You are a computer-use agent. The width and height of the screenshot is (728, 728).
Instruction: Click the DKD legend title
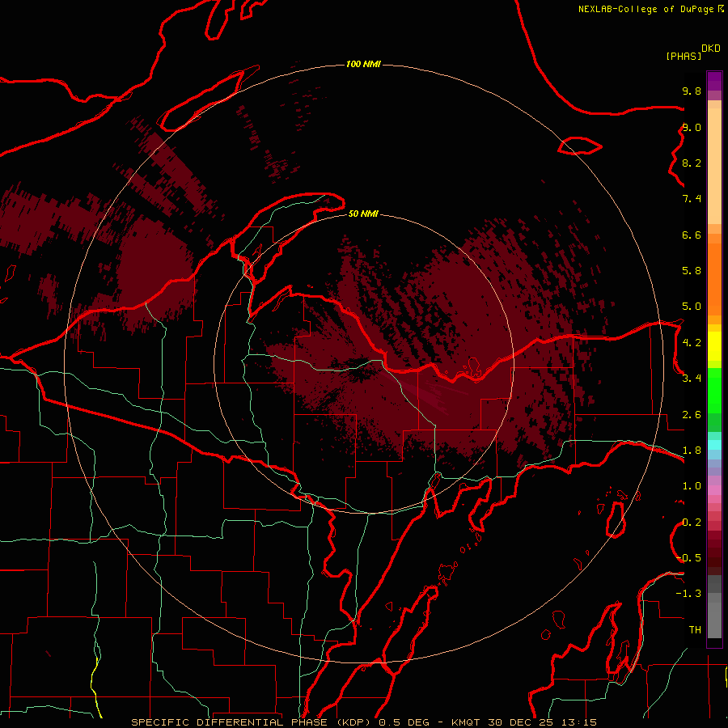[x=711, y=49]
